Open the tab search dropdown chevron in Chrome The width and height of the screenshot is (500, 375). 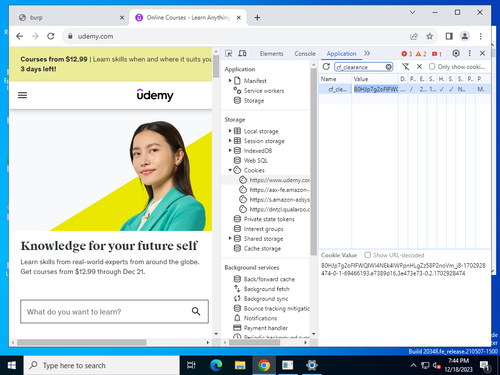(412, 12)
